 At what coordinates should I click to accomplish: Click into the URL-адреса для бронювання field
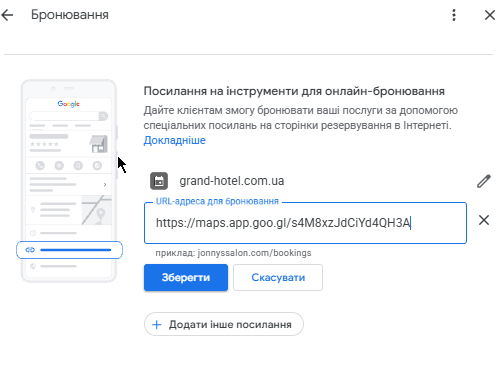pos(305,223)
